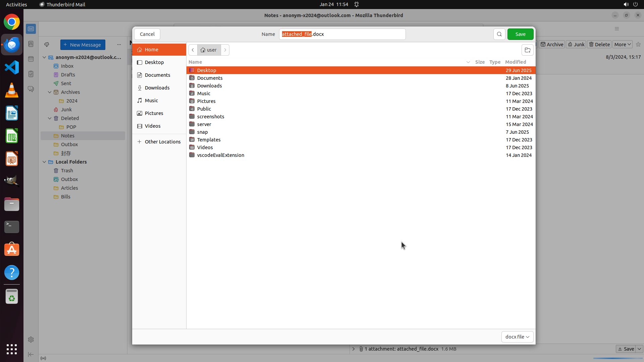Collapse the Deleted folder tree
The width and height of the screenshot is (644, 362).
click(x=50, y=118)
